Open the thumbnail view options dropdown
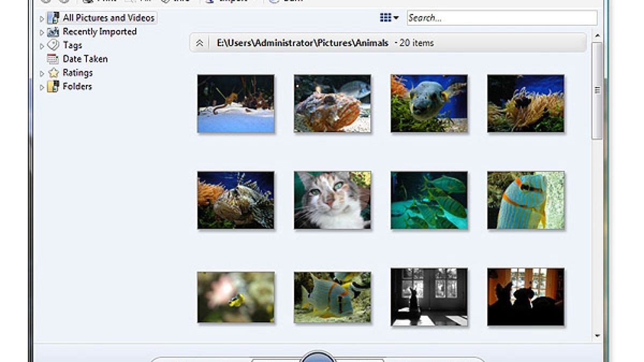The width and height of the screenshot is (644, 362). 389,18
